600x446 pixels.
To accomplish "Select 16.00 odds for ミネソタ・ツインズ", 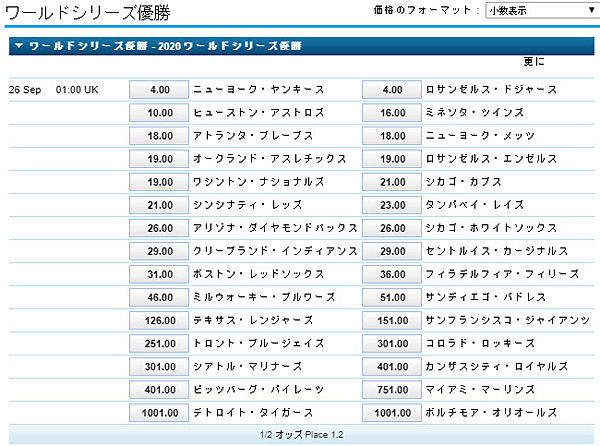I will pos(392,113).
